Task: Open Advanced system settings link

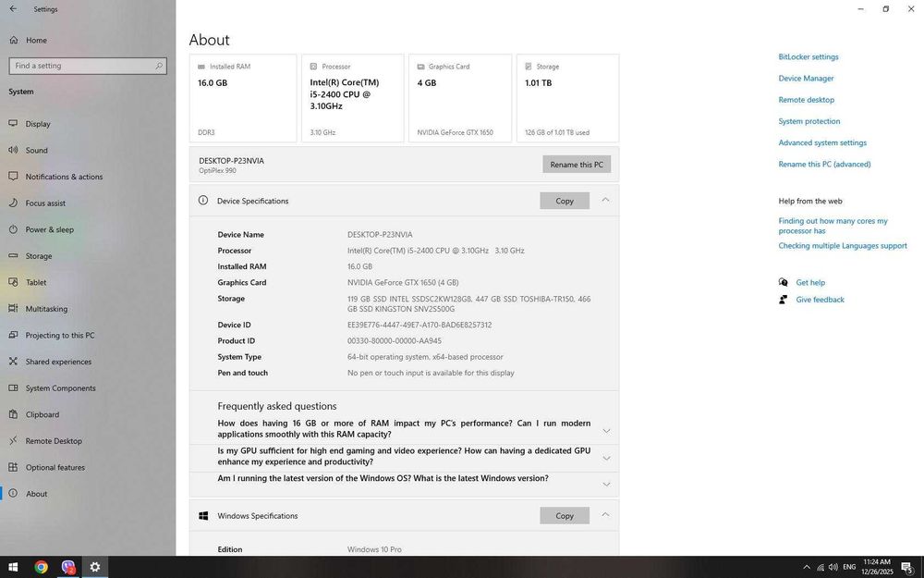Action: (x=822, y=142)
